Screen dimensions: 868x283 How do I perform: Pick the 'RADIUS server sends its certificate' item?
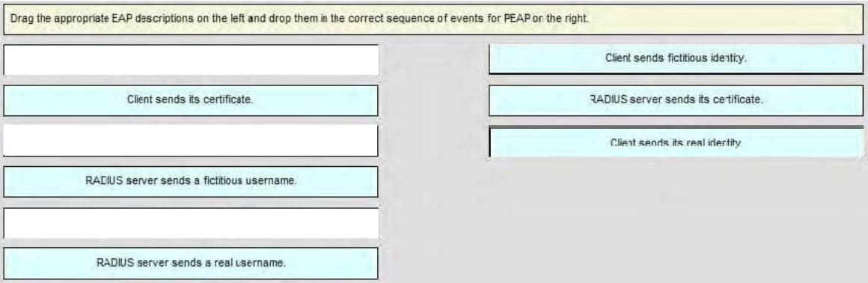pyautogui.click(x=676, y=100)
